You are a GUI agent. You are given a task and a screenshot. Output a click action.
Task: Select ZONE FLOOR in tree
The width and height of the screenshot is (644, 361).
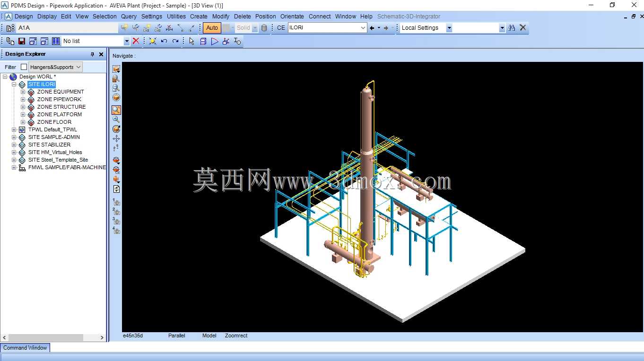[x=54, y=122]
